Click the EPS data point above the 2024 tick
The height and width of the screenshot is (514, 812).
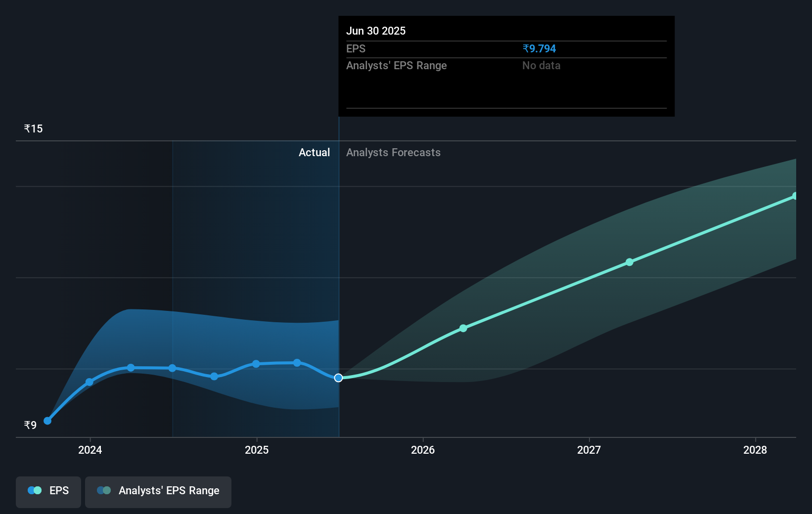coord(90,382)
